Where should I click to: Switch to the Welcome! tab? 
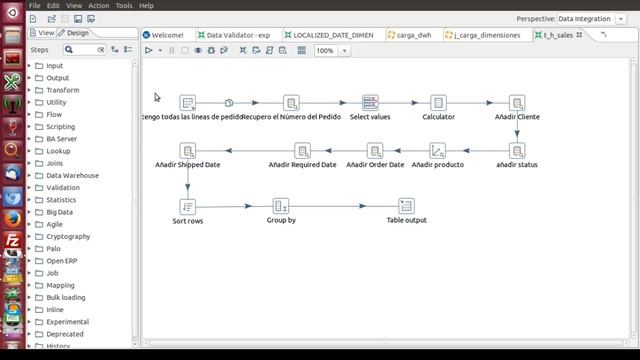tap(163, 35)
